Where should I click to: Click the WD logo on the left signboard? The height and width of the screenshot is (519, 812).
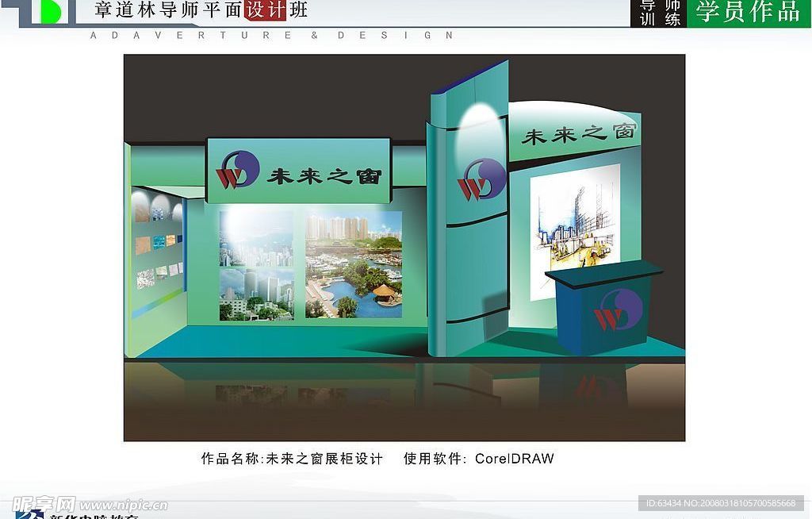239,170
